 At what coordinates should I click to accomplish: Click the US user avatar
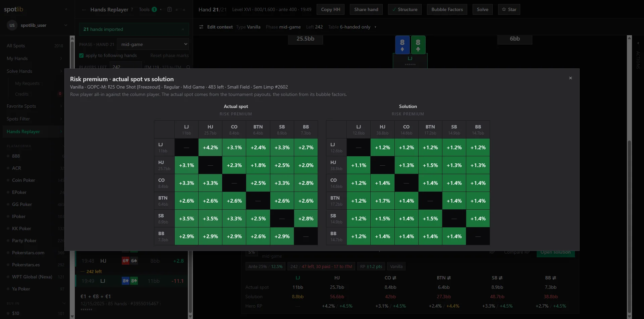(x=12, y=25)
